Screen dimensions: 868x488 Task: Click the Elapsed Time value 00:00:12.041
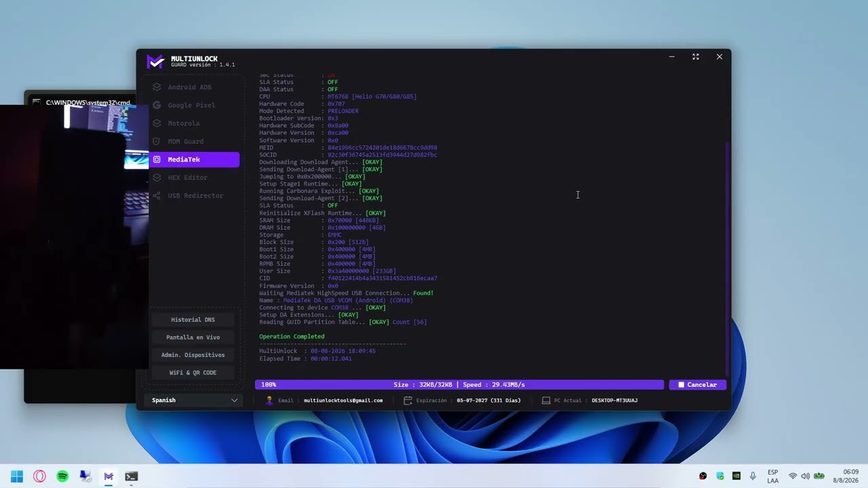(x=331, y=359)
